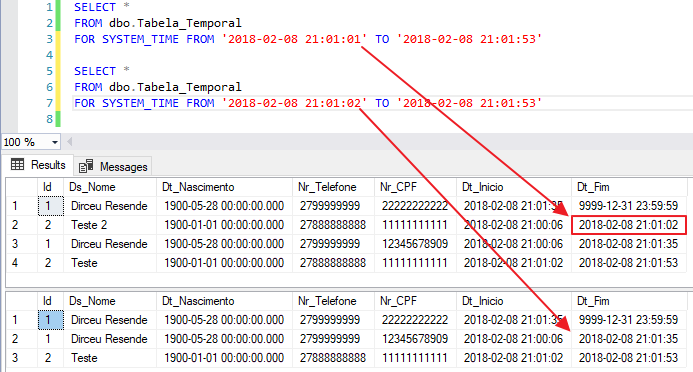Select the Teste 2 name cell
Viewport: 693px width, 372px height.
pyautogui.click(x=110, y=225)
